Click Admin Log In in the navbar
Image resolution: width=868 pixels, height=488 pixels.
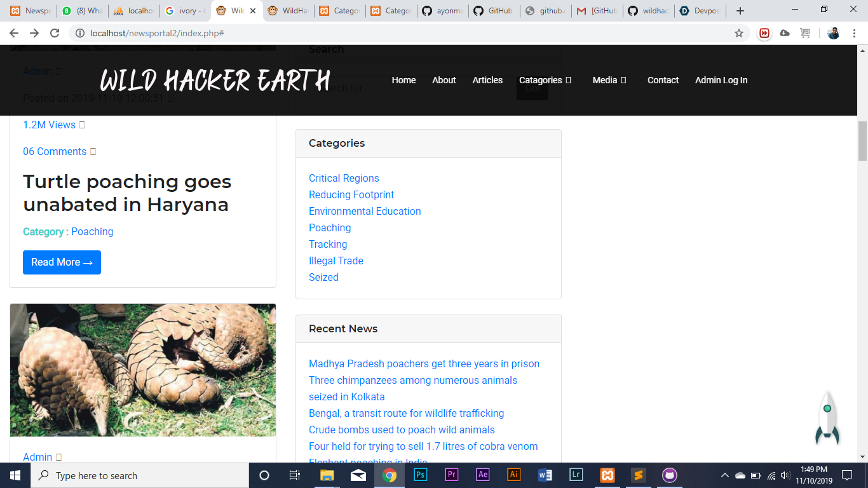tap(721, 80)
